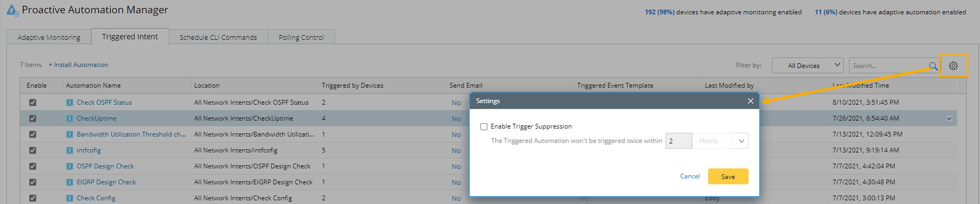The image size is (980, 204).
Task: Click the suppression time value field
Action: click(678, 141)
